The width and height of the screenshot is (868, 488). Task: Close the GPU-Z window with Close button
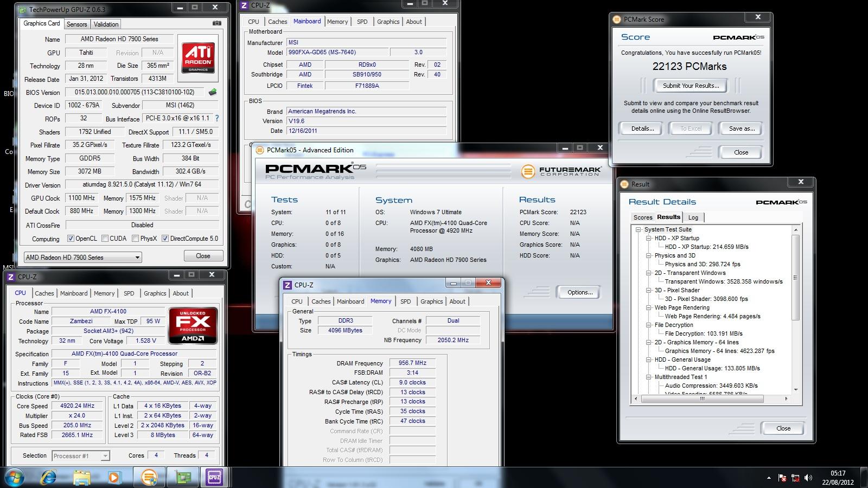203,256
